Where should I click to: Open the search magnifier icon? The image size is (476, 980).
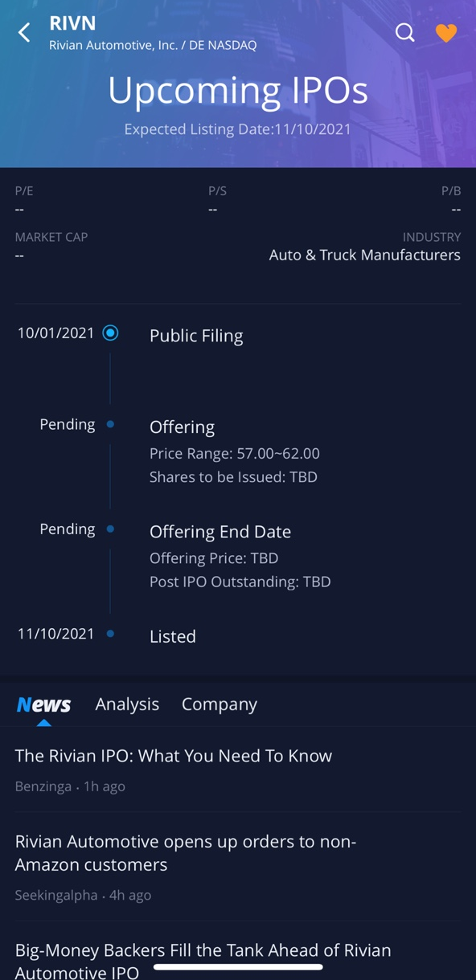click(405, 32)
